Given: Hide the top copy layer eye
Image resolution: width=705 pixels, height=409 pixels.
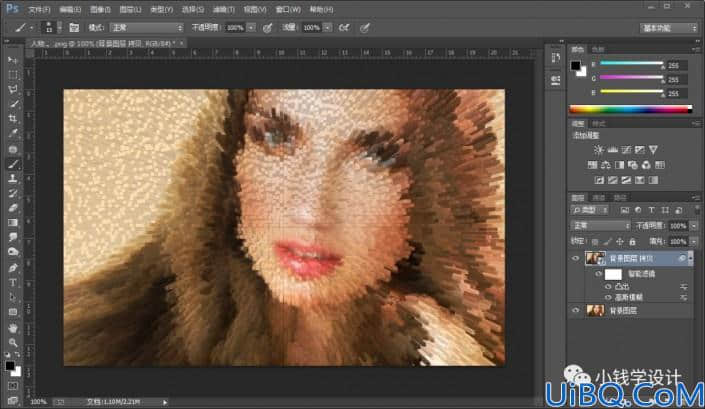Looking at the screenshot, I should point(576,258).
